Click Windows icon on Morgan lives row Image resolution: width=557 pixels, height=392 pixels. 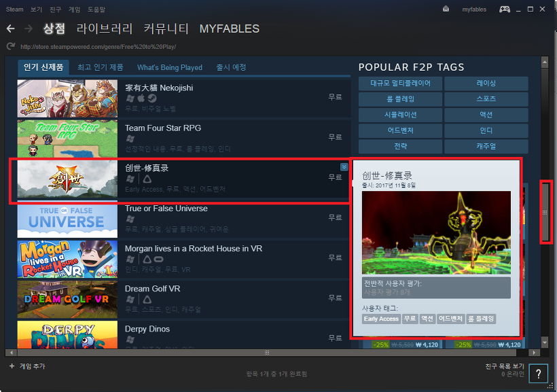(x=130, y=259)
